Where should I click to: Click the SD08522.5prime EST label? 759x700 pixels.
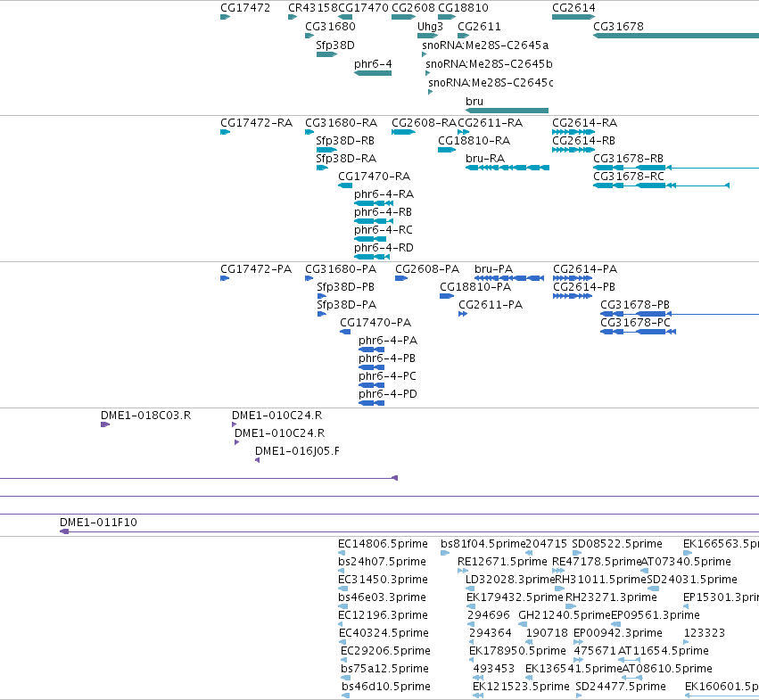point(617,544)
